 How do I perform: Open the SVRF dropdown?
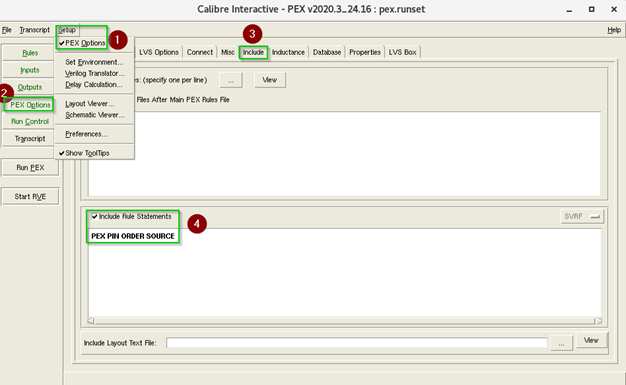click(x=582, y=216)
